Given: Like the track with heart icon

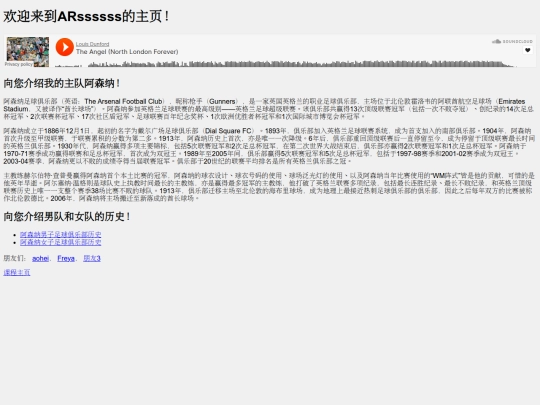Looking at the screenshot, I should click(527, 50).
